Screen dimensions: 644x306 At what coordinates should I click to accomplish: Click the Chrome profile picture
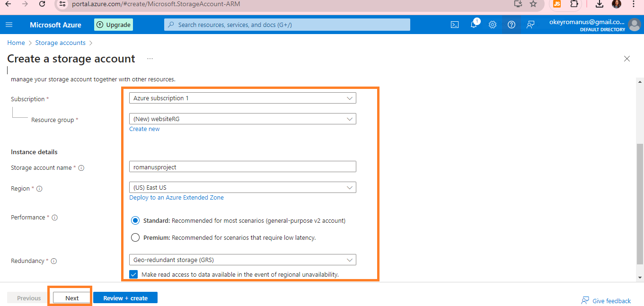tap(617, 4)
